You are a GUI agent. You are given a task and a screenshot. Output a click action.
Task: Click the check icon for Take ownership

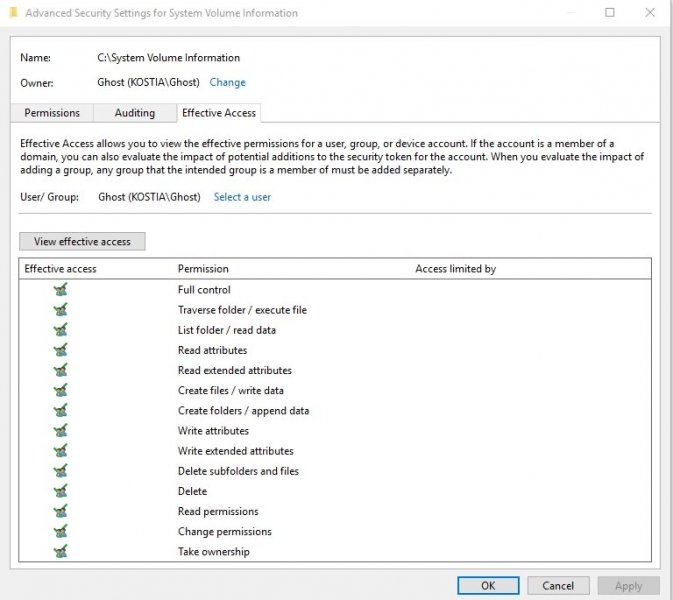pyautogui.click(x=60, y=551)
